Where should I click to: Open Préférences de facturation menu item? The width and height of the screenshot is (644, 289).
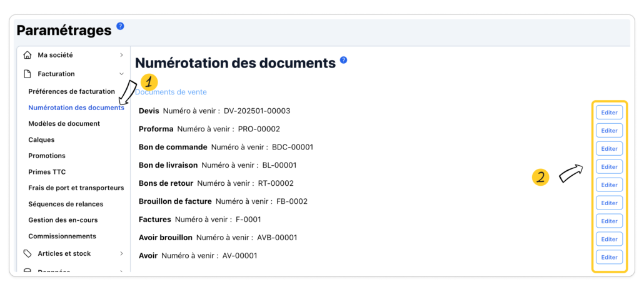tap(71, 91)
